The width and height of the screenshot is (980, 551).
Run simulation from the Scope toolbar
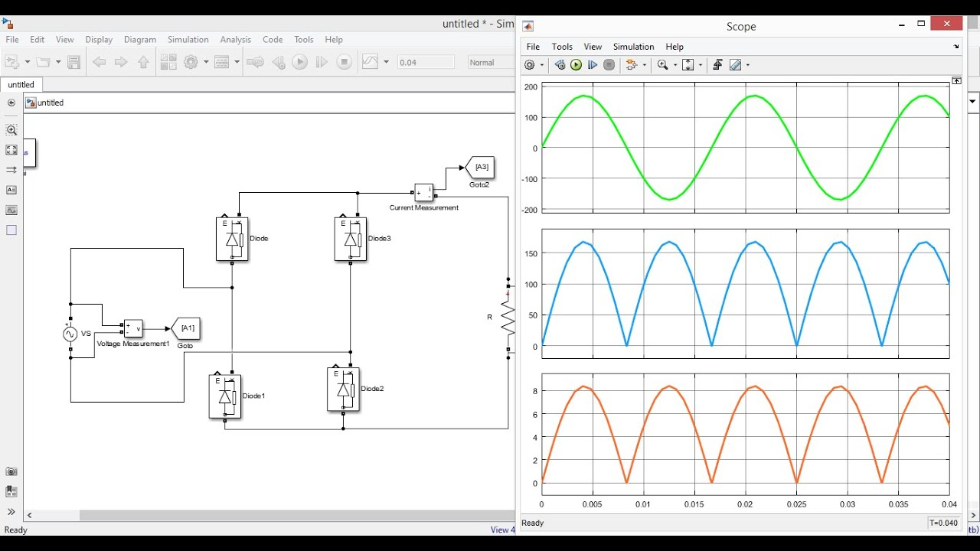pos(576,65)
